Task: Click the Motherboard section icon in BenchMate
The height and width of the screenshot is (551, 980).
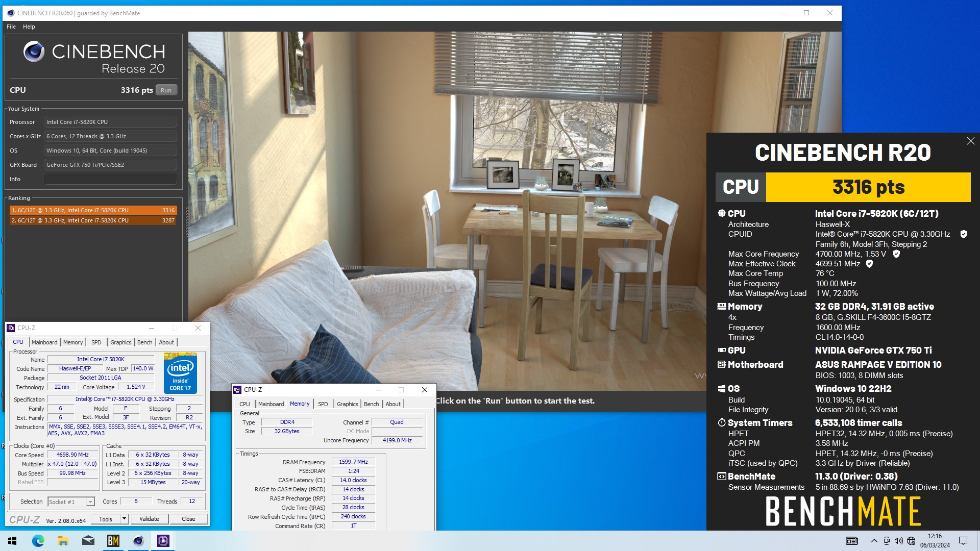Action: point(721,364)
